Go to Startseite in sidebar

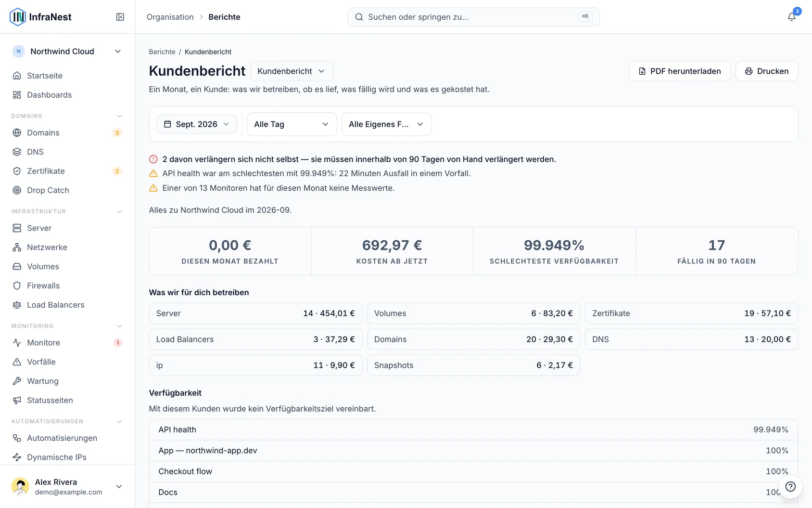click(x=67, y=76)
